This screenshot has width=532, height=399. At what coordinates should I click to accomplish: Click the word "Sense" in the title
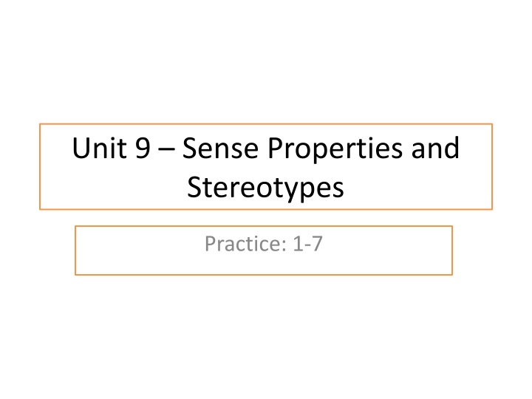tap(220, 148)
